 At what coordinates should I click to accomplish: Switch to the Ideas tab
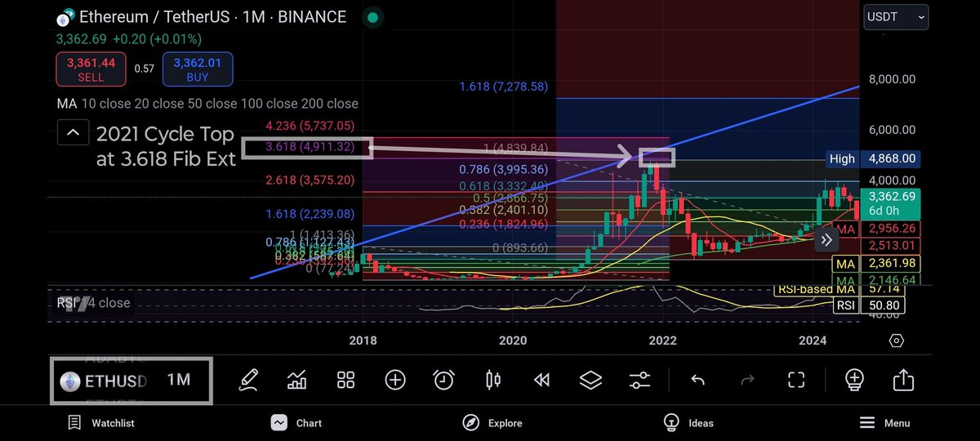pos(689,422)
